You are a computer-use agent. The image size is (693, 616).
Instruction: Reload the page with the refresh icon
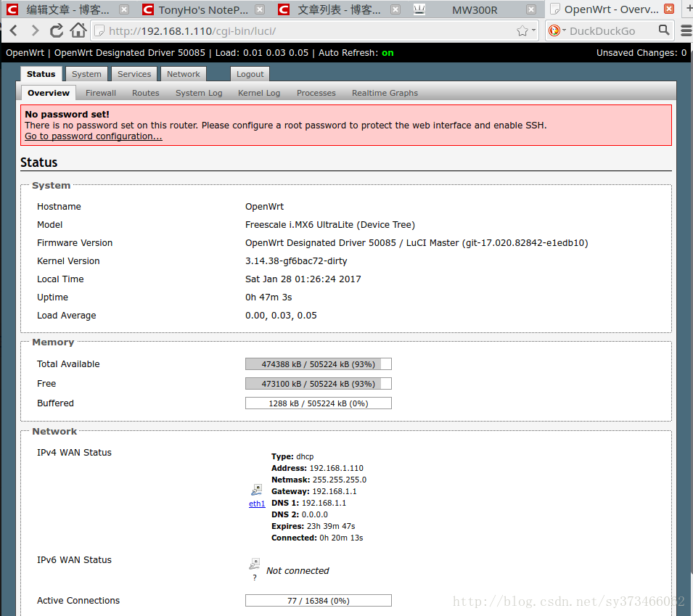[x=56, y=30]
